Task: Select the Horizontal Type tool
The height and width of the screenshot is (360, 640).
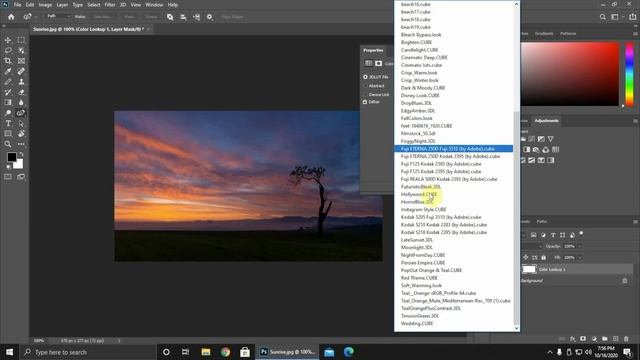Action: [8, 123]
